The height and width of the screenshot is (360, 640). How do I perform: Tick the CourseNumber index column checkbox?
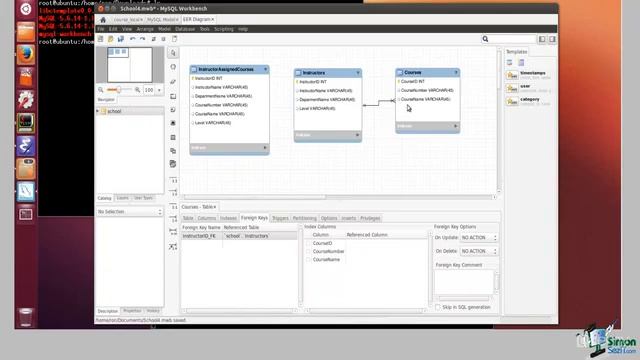(309, 251)
